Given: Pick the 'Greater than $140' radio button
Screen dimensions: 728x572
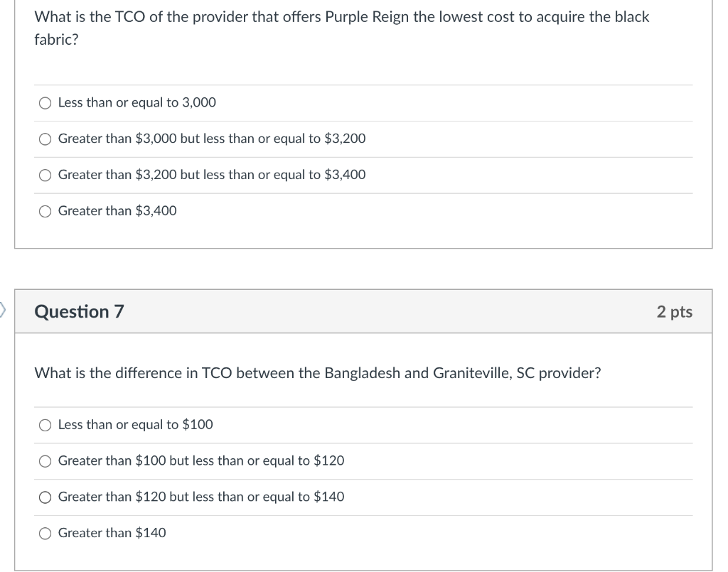Looking at the screenshot, I should (x=45, y=533).
